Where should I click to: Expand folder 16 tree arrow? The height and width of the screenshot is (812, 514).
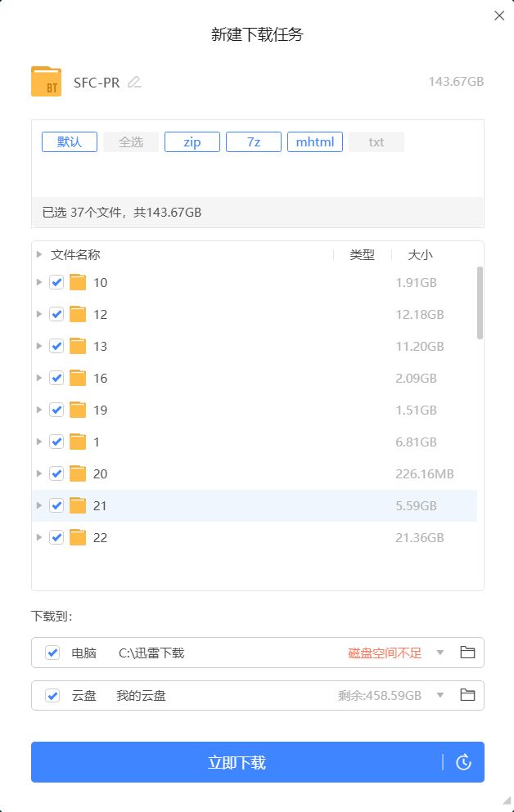point(38,378)
